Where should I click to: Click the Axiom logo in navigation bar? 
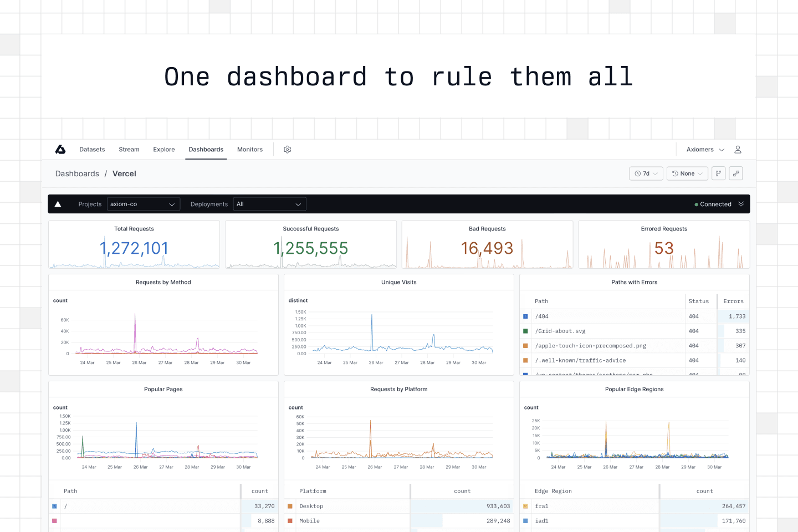pos(60,150)
